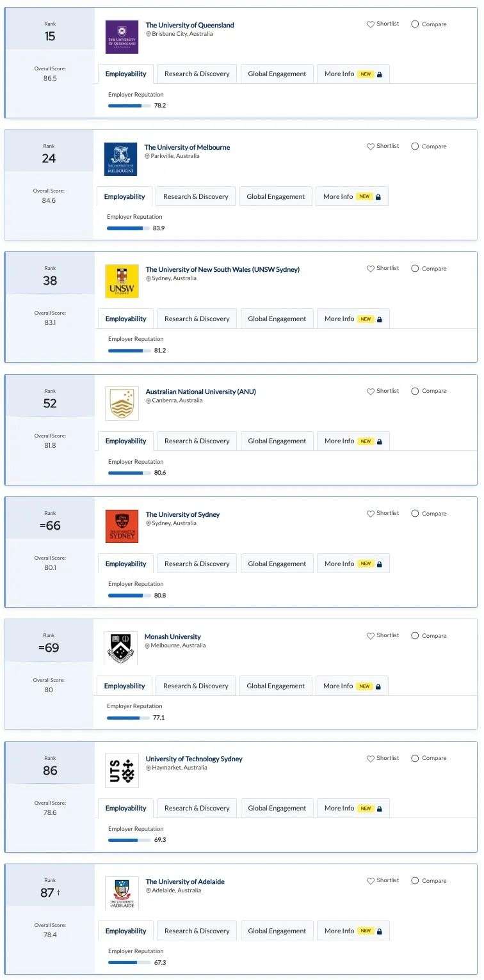Image resolution: width=484 pixels, height=980 pixels.
Task: Click the University of Queensland logo
Action: point(122,36)
